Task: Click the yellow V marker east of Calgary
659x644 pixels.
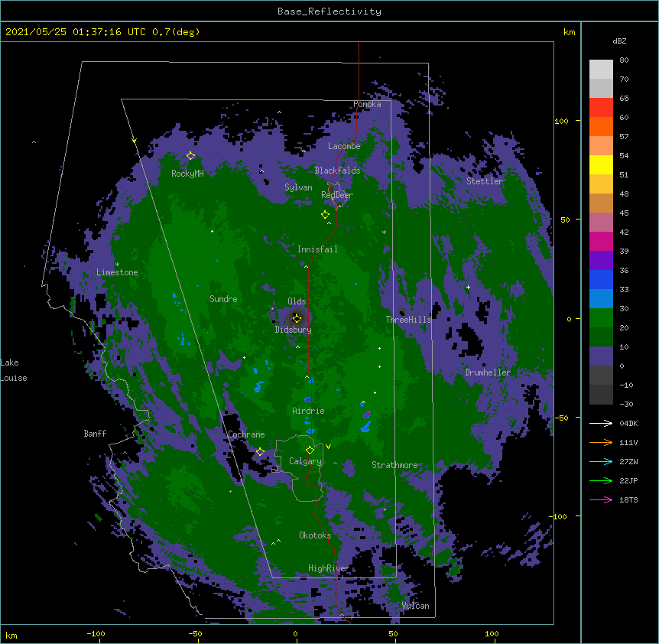Action: (328, 447)
